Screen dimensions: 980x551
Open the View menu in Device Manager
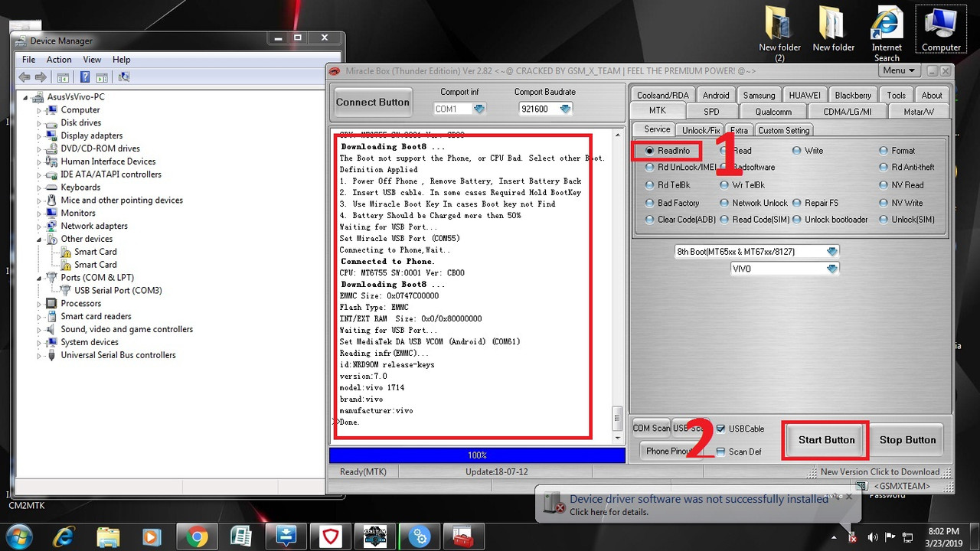click(92, 60)
